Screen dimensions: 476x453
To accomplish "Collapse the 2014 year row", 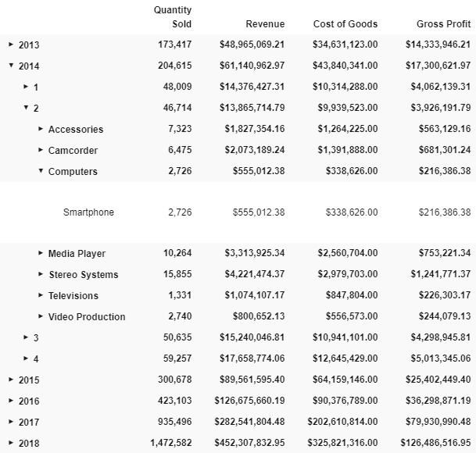I will pyautogui.click(x=11, y=65).
